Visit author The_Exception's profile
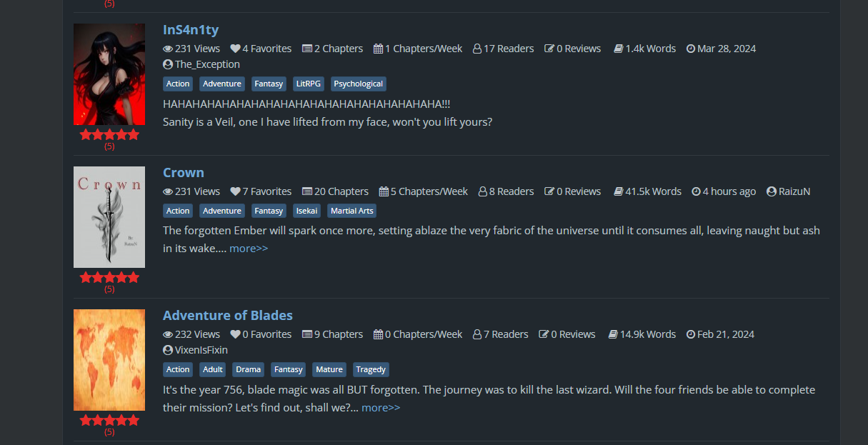868x445 pixels. (207, 64)
